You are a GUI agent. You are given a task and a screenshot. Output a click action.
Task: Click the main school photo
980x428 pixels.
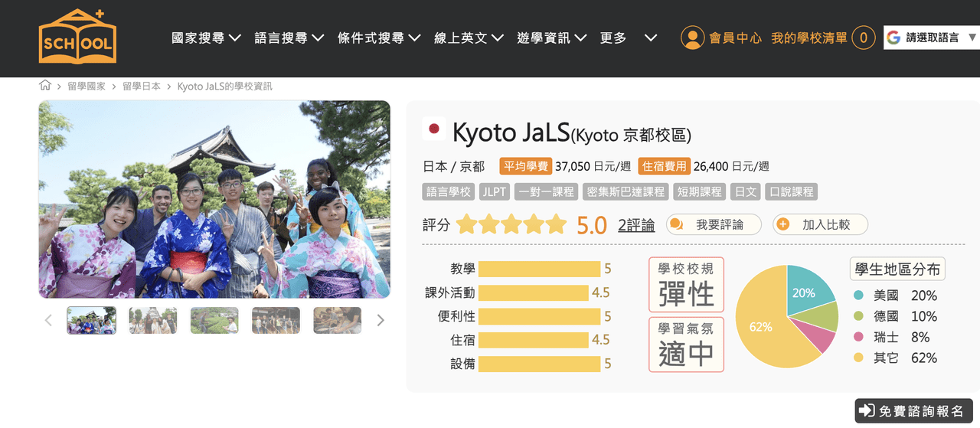coord(214,199)
